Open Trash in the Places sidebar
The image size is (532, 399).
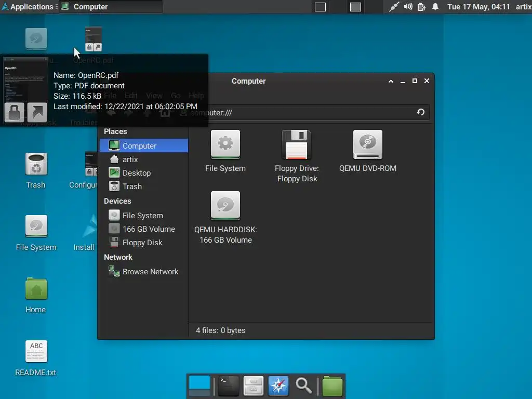tap(144, 187)
